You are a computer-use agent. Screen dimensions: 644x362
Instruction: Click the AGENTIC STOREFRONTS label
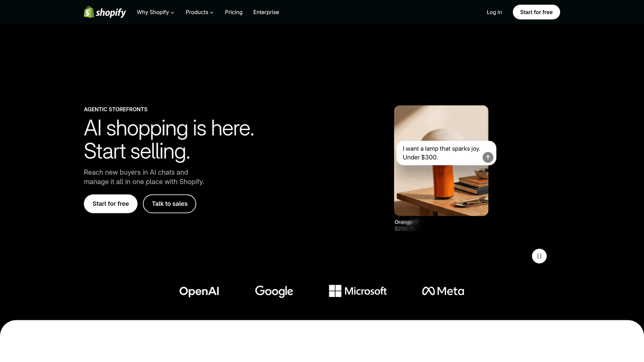116,110
